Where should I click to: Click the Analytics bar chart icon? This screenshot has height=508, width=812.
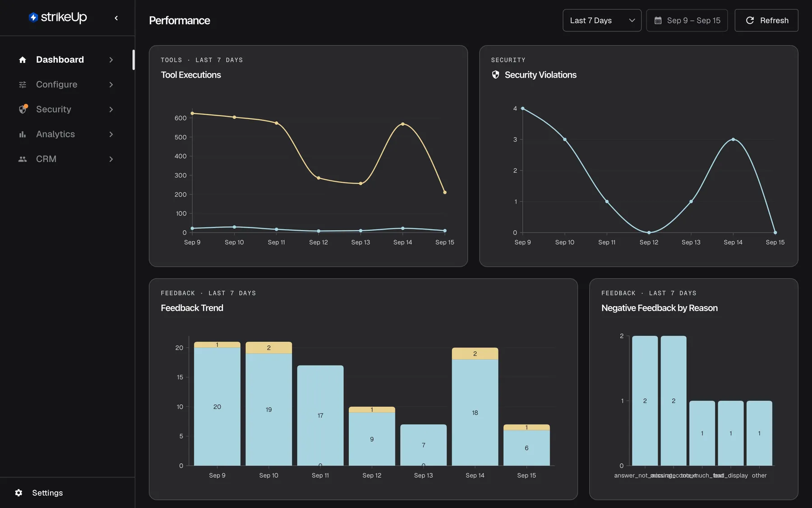point(23,134)
